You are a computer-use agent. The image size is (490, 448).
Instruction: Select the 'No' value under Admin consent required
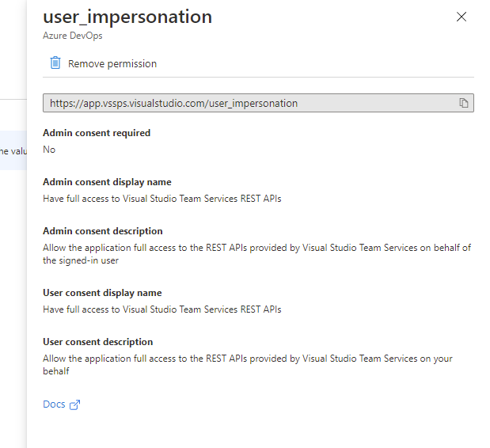[x=49, y=150]
